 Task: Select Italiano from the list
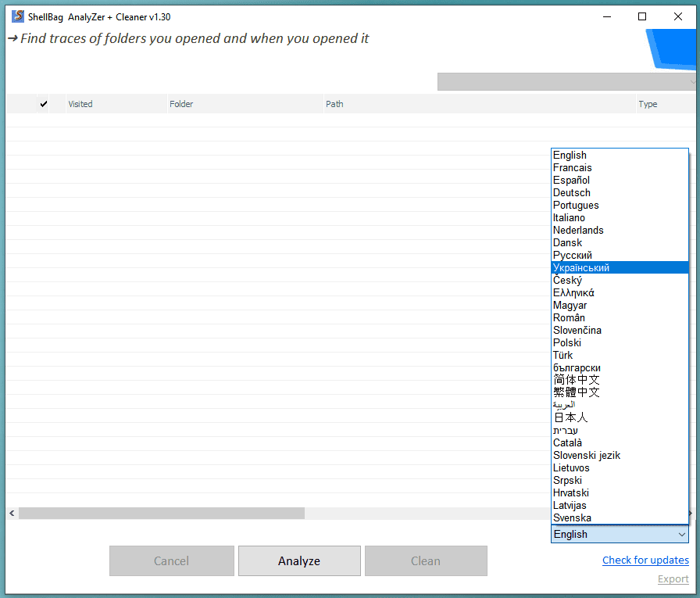620,217
